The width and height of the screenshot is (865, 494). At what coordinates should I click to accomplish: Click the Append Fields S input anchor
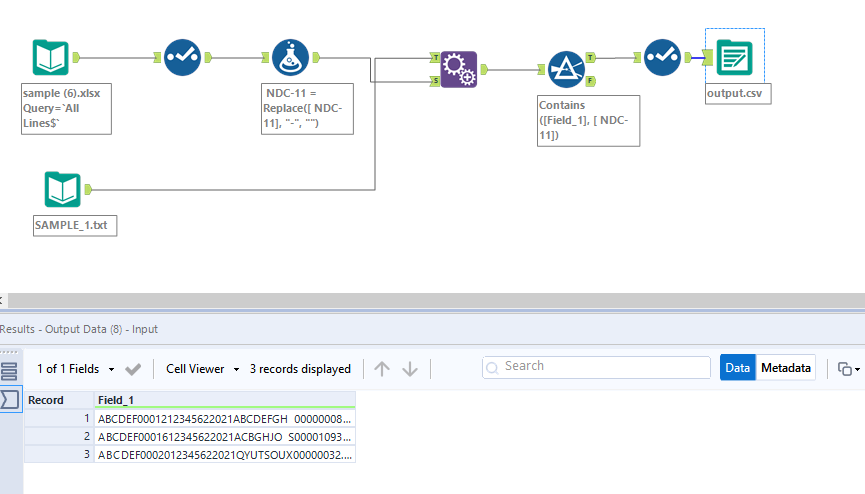(435, 81)
